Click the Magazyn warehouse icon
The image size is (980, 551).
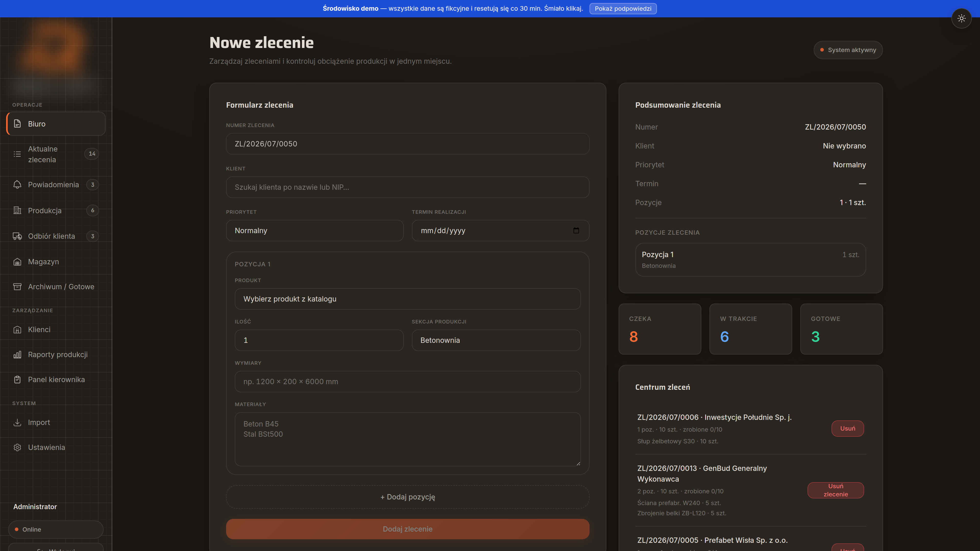pyautogui.click(x=17, y=262)
